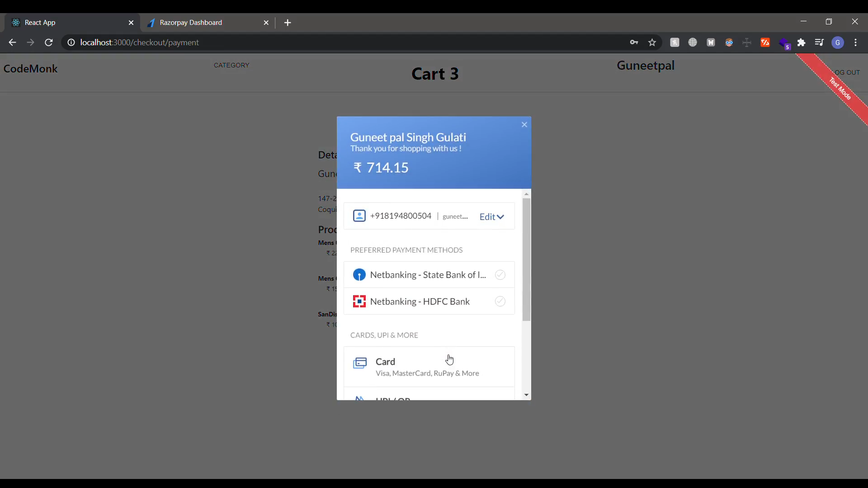Click the HDFC Bank logo icon
868x488 pixels.
[x=359, y=301]
